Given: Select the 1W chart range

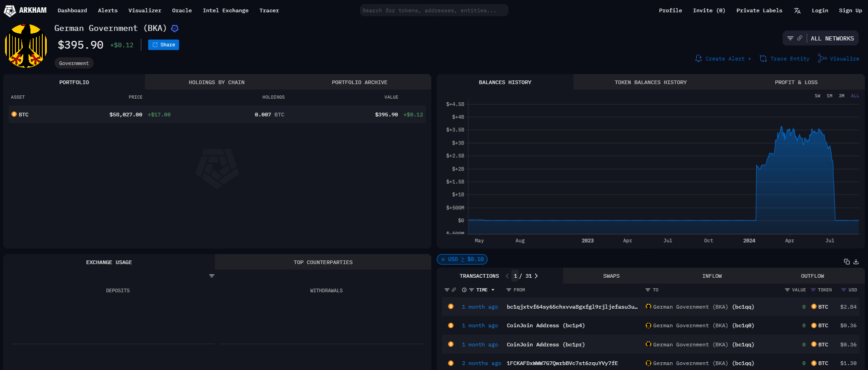Looking at the screenshot, I should tap(818, 96).
